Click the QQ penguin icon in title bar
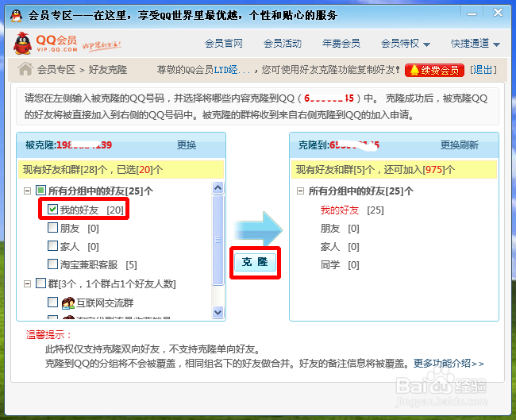The width and height of the screenshot is (516, 420). (x=16, y=15)
